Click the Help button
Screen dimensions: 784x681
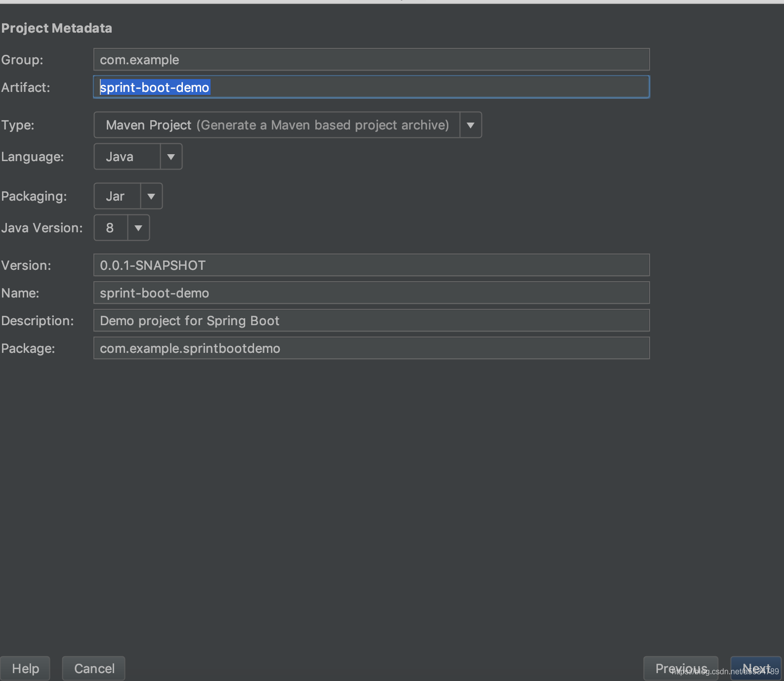tap(25, 668)
